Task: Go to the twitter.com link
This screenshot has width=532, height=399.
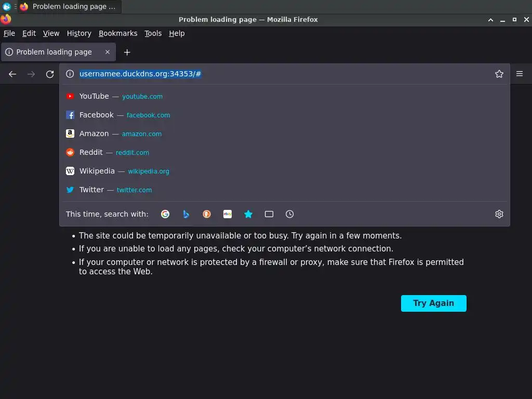Action: point(134,190)
